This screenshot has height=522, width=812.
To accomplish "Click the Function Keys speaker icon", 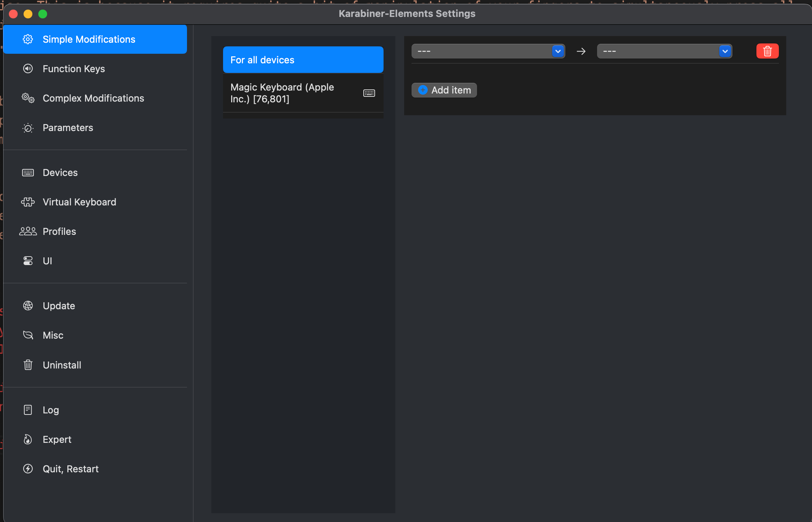I will tap(28, 69).
